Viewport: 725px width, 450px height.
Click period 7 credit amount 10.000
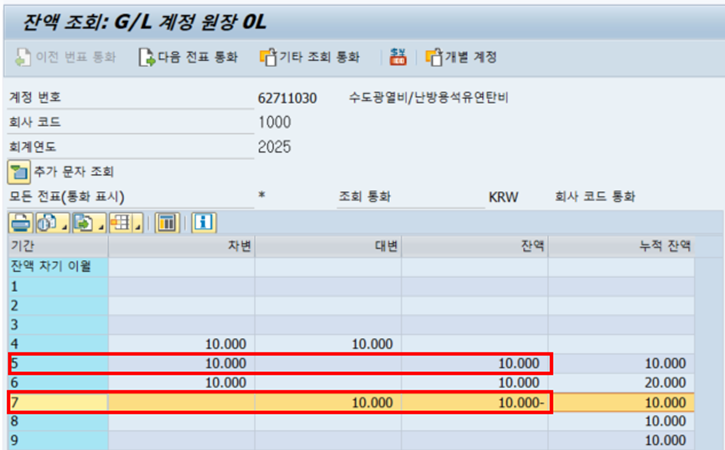click(372, 403)
